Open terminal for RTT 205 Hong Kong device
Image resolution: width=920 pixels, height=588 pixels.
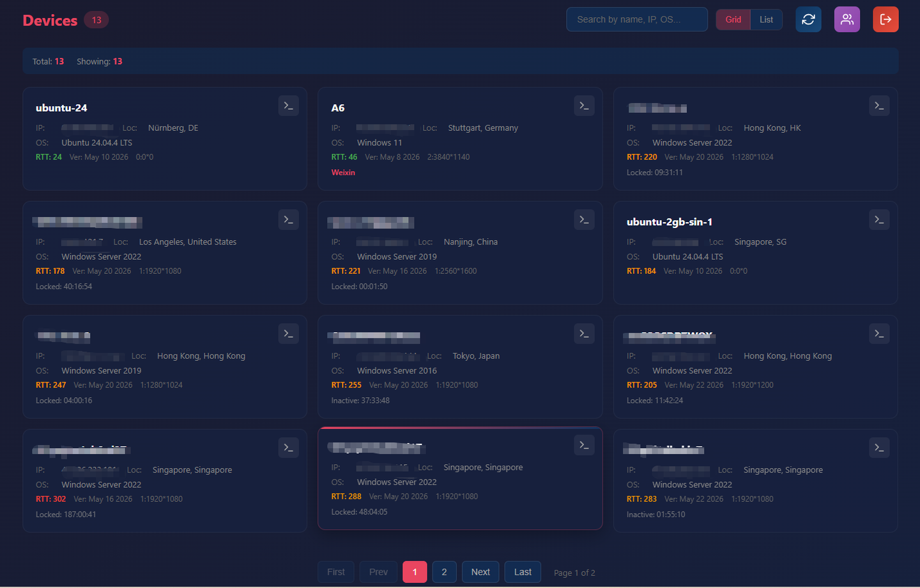tap(879, 334)
